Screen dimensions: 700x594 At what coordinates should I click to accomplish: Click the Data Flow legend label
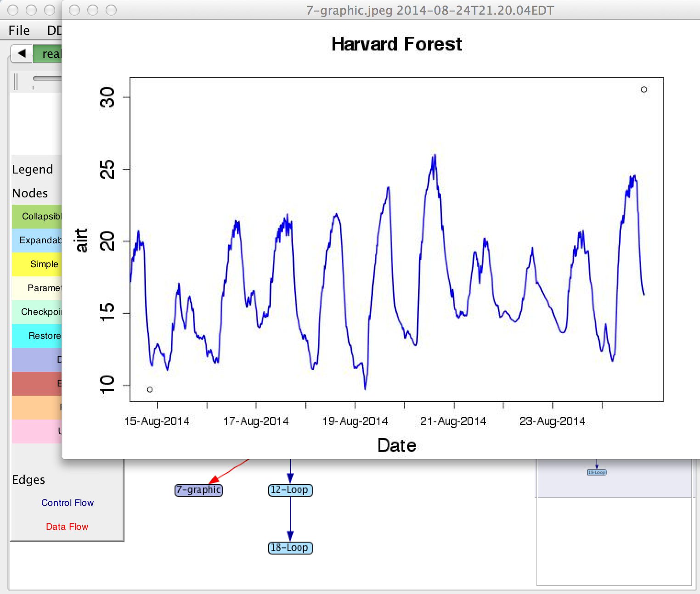click(67, 527)
